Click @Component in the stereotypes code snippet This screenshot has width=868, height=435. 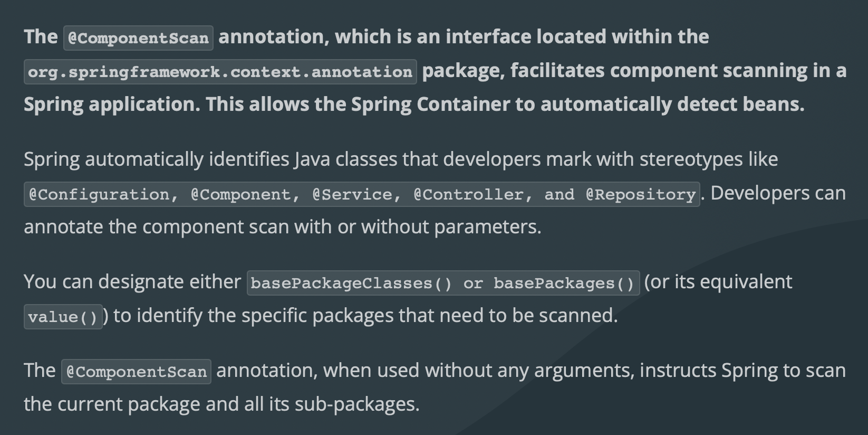pos(245,194)
